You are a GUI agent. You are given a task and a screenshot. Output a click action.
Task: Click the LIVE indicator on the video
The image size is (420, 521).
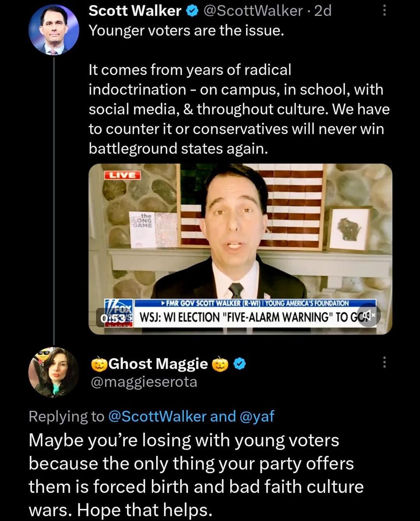pyautogui.click(x=122, y=175)
